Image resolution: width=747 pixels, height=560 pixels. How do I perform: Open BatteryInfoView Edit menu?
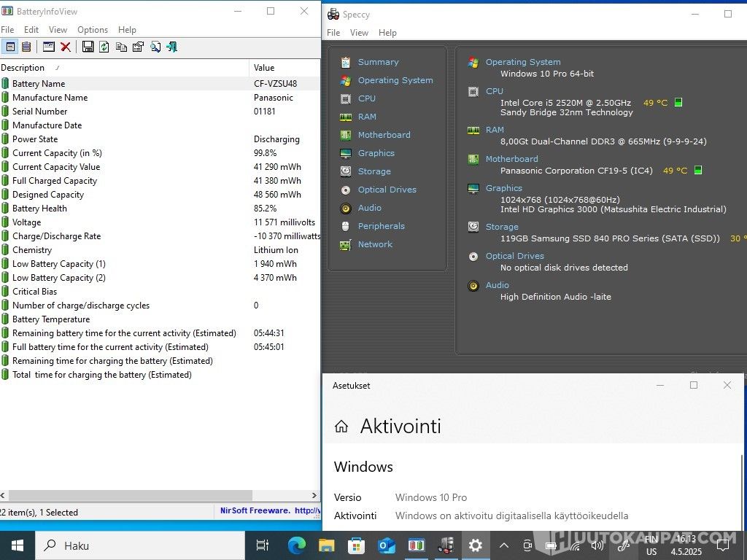click(31, 29)
